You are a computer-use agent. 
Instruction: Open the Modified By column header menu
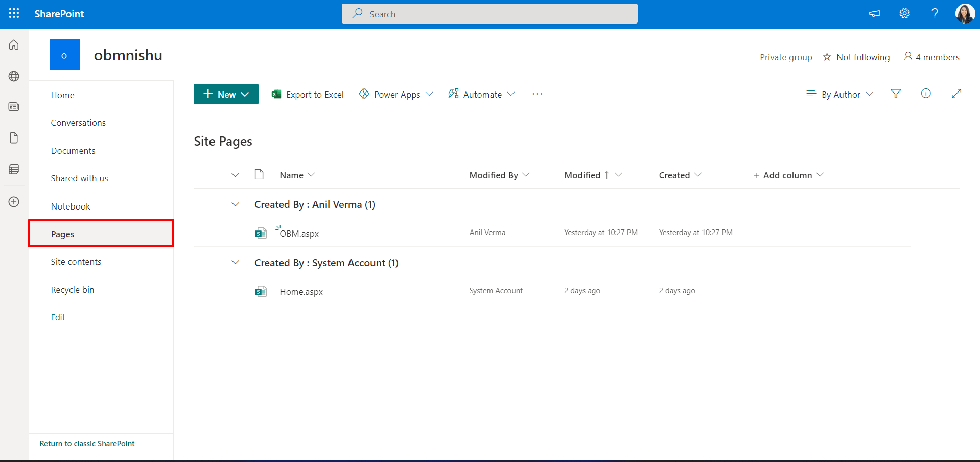[499, 175]
